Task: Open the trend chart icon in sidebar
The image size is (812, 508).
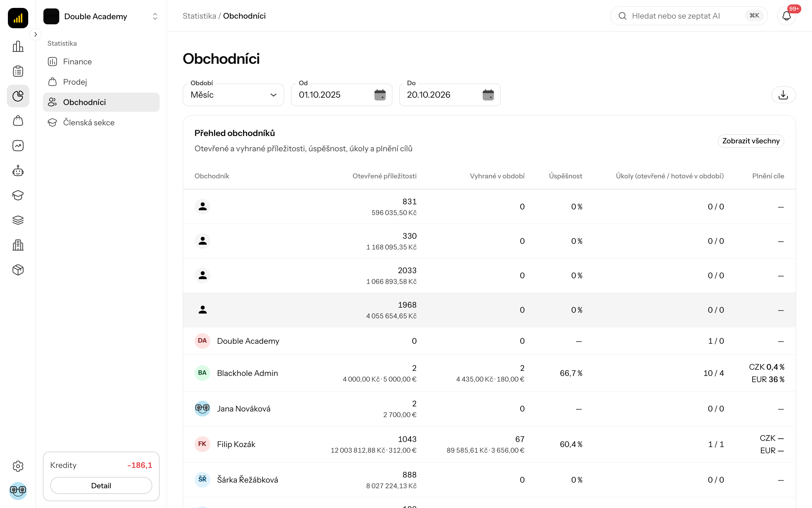Action: [18, 146]
